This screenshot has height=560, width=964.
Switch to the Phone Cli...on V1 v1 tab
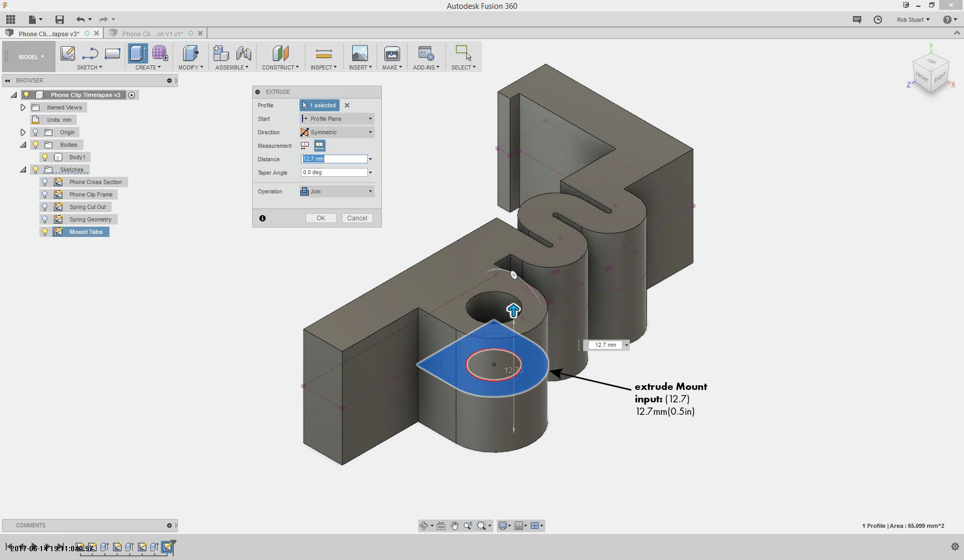click(152, 34)
